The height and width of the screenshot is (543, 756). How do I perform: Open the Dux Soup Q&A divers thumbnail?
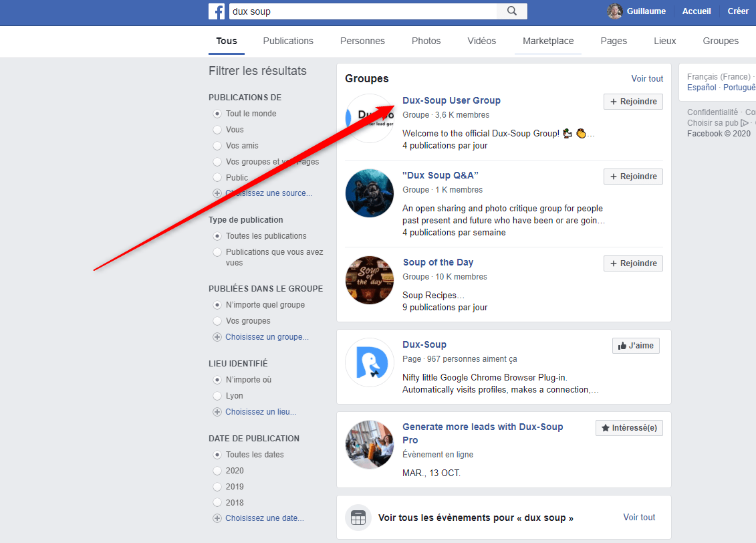pyautogui.click(x=370, y=193)
